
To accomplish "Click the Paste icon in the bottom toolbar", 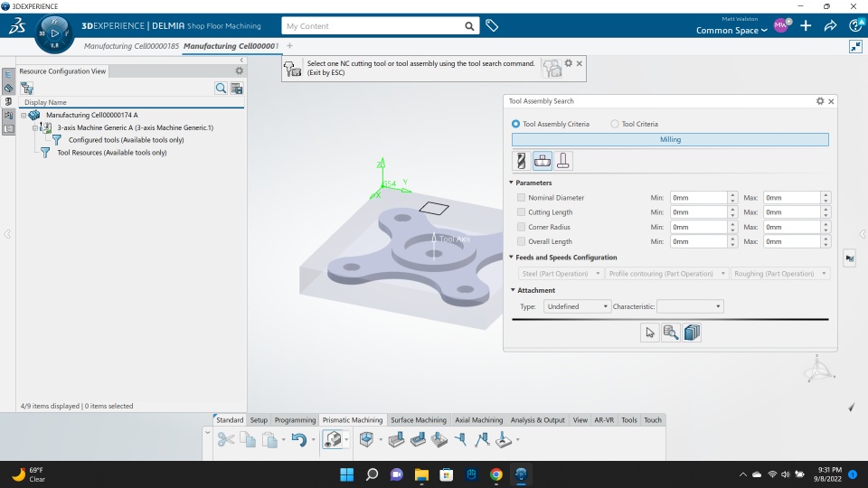I will pyautogui.click(x=269, y=440).
